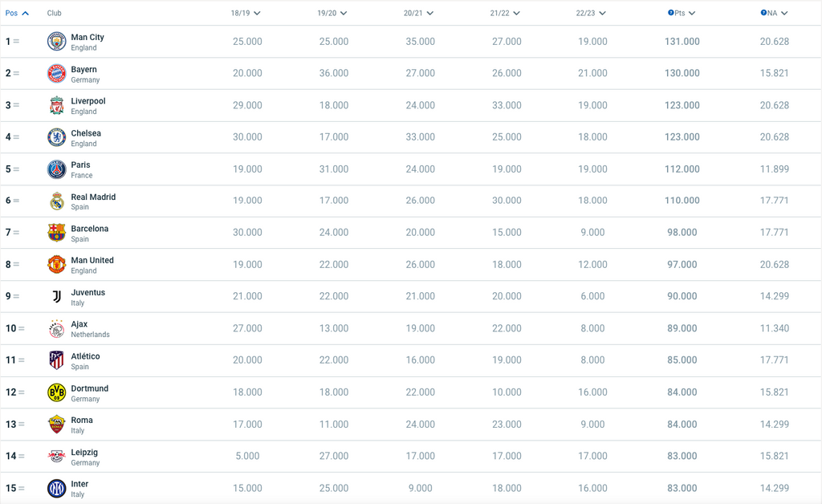Sort by the 20/21 season column

point(419,13)
